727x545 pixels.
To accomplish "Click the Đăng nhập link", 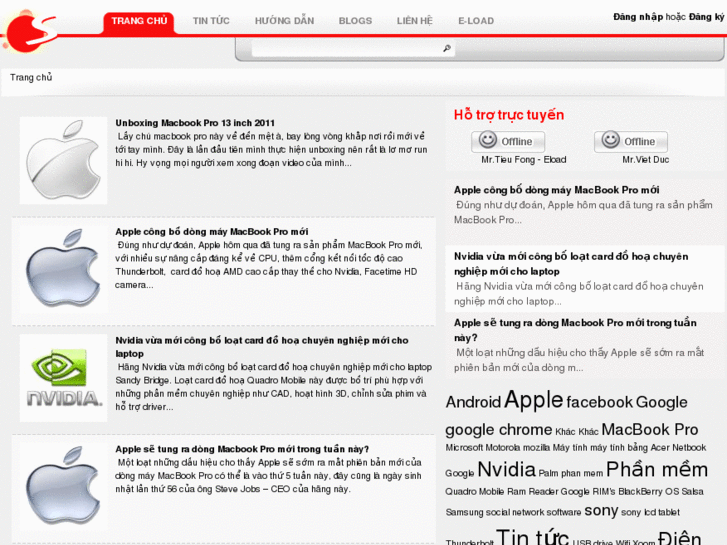I will [638, 17].
